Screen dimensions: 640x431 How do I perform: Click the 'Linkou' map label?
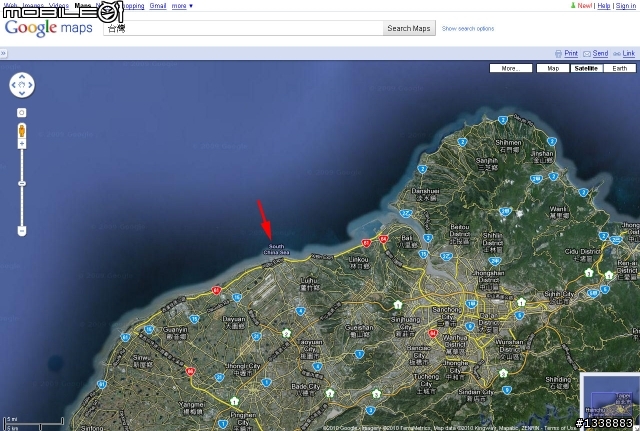click(x=359, y=262)
